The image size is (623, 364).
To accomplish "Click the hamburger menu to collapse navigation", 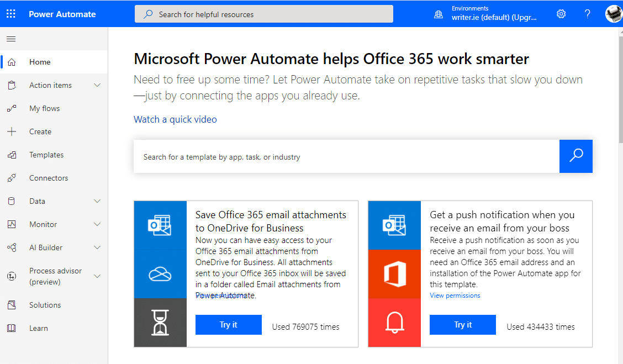I will click(11, 39).
